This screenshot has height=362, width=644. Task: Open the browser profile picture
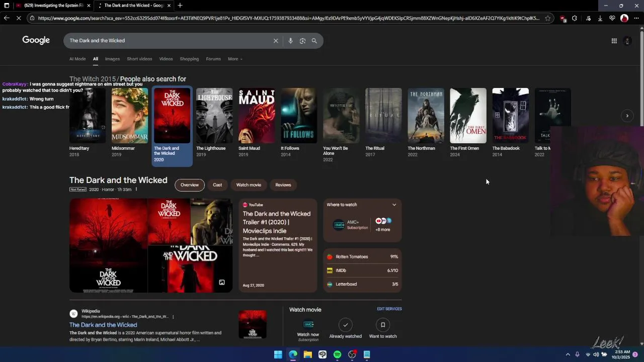pyautogui.click(x=624, y=18)
